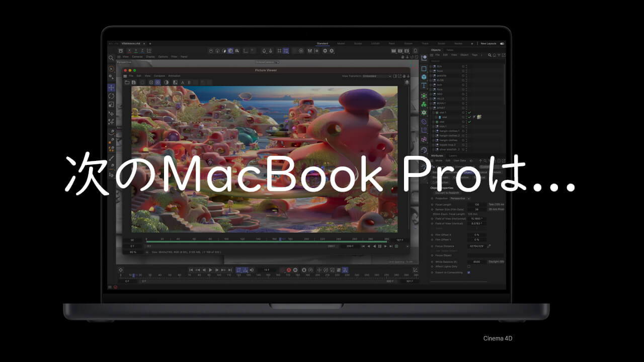Click the open folder icon in Picture Viewer
Screen dimensions: 644x362
pyautogui.click(x=127, y=82)
